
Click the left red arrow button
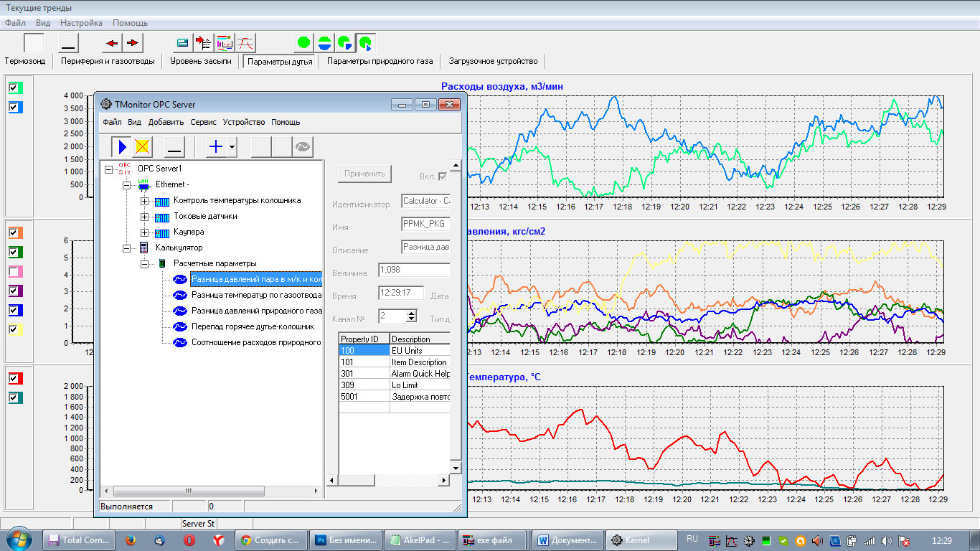point(112,43)
